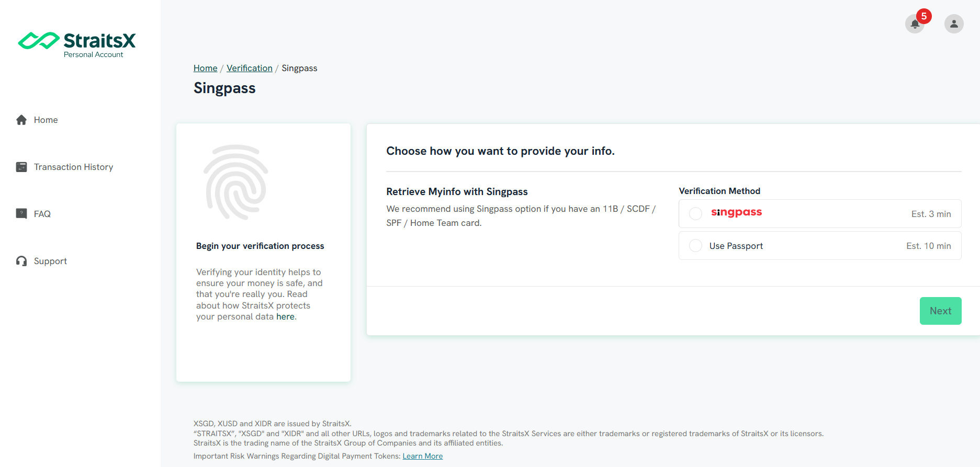Click 'Choose how you want to provide your info.'

click(500, 151)
